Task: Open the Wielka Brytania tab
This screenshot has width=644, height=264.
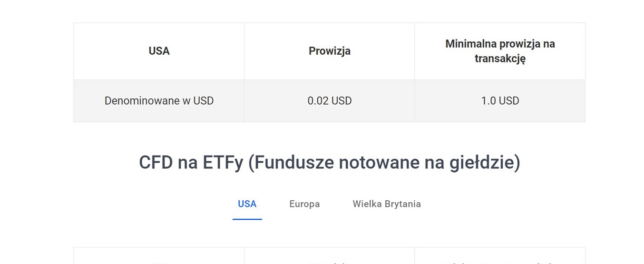Action: coord(386,204)
